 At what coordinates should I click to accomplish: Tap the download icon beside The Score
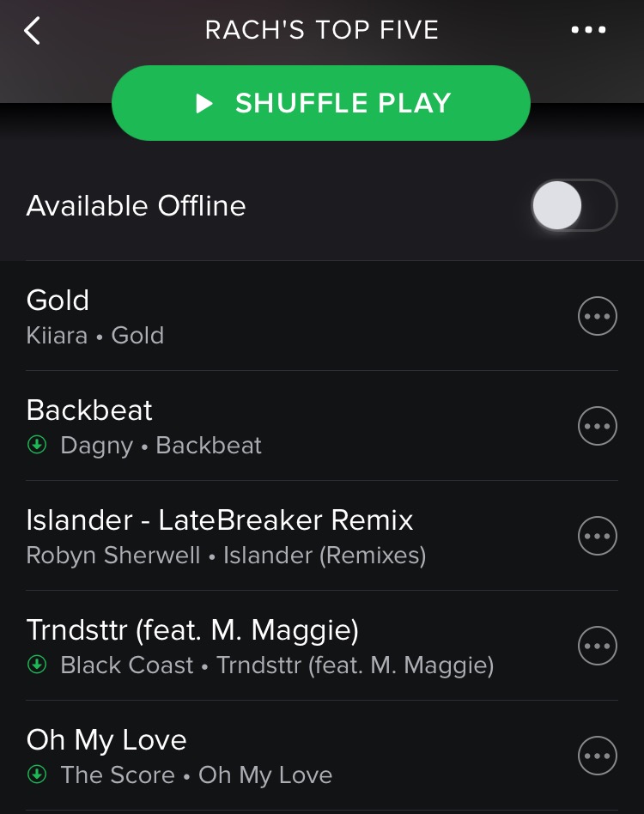click(37, 775)
